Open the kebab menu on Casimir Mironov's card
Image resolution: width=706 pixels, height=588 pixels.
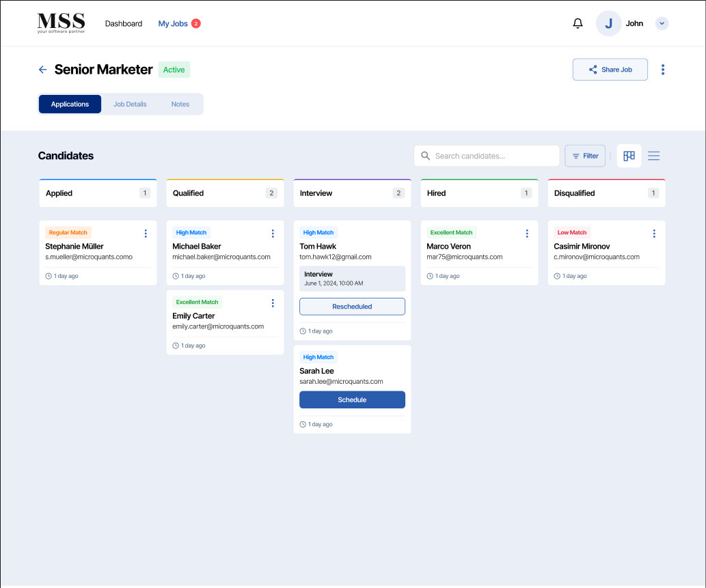coord(654,233)
